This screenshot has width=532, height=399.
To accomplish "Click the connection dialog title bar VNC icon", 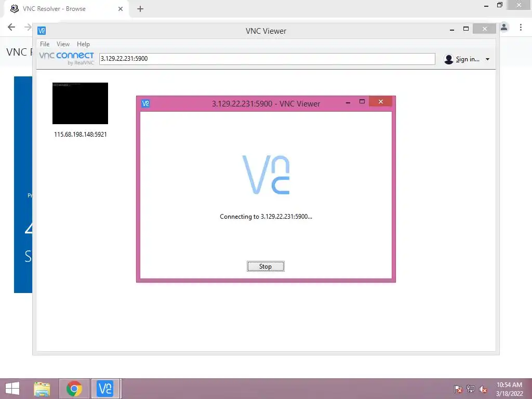I will tap(145, 103).
